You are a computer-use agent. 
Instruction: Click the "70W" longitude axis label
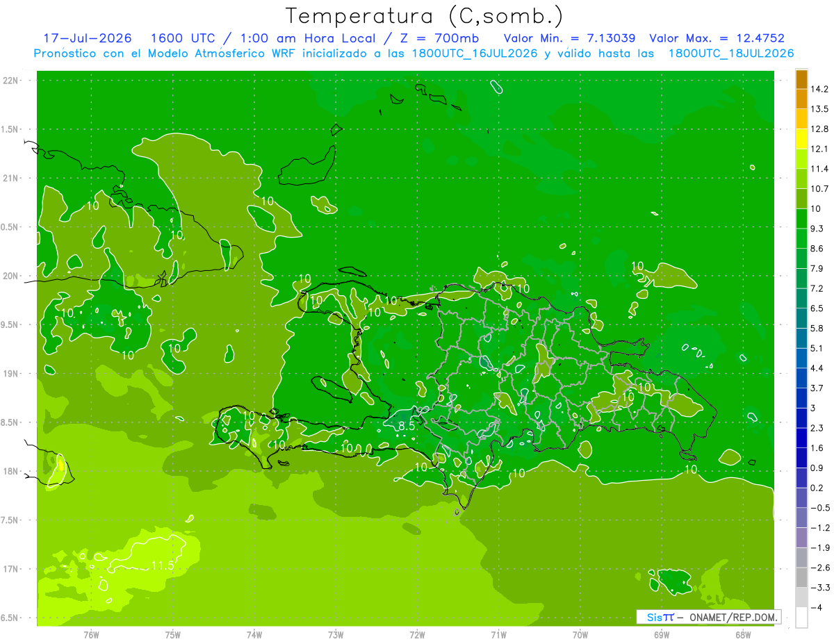pyautogui.click(x=580, y=634)
